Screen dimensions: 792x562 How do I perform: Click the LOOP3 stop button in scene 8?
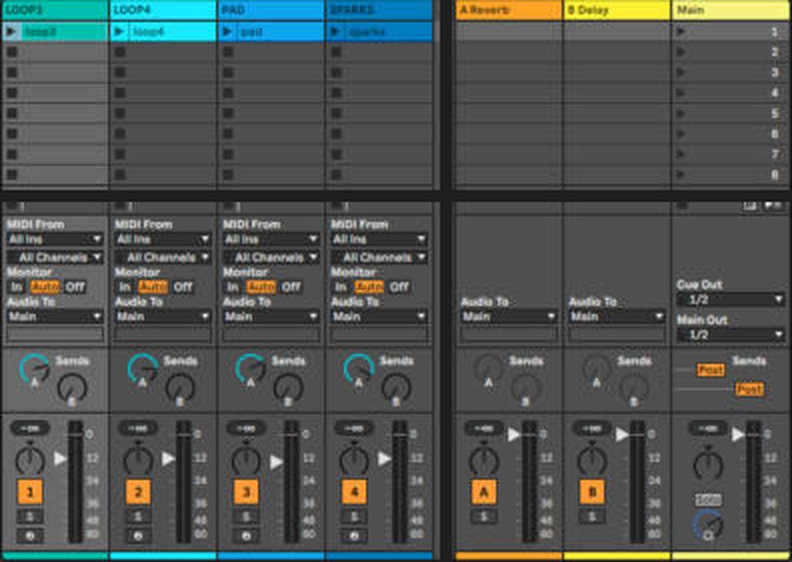pos(12,175)
